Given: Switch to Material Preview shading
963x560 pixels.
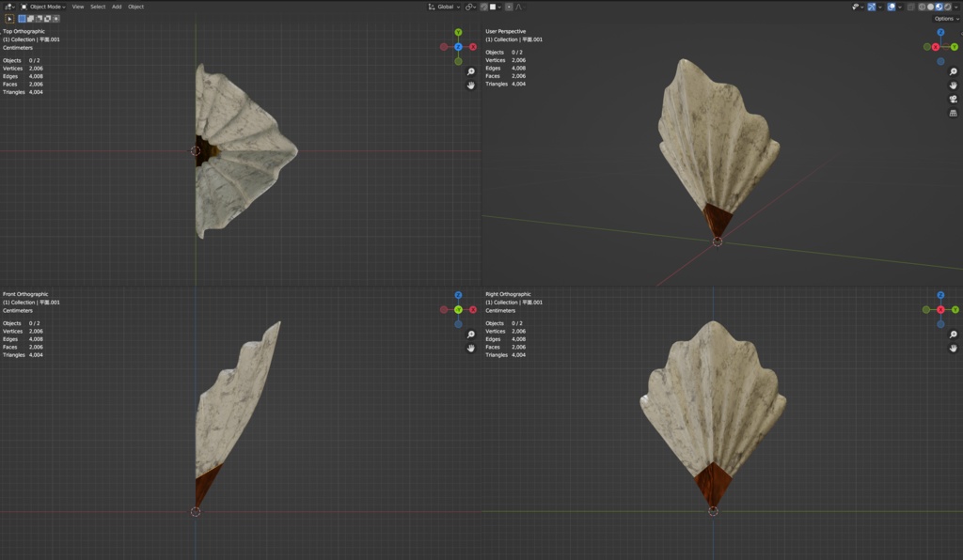Looking at the screenshot, I should [939, 7].
